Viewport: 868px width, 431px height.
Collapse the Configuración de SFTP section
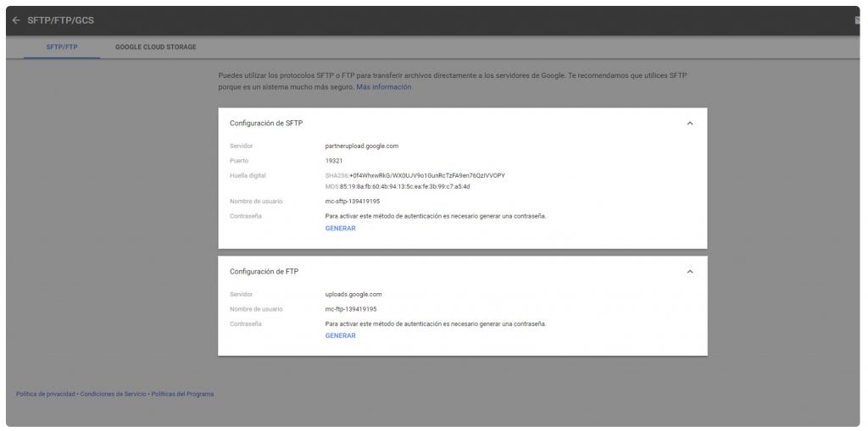pyautogui.click(x=690, y=124)
